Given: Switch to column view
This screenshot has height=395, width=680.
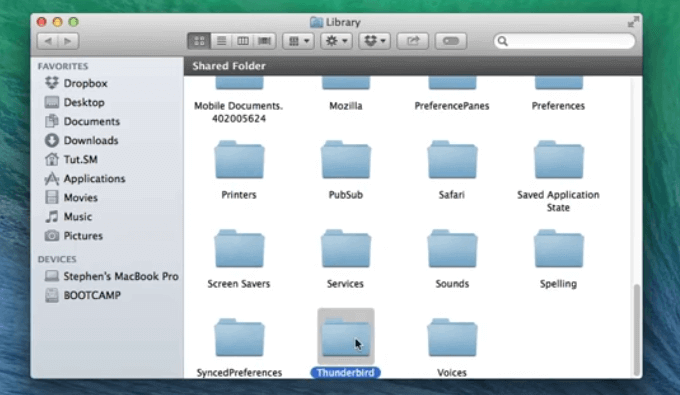Looking at the screenshot, I should point(243,41).
